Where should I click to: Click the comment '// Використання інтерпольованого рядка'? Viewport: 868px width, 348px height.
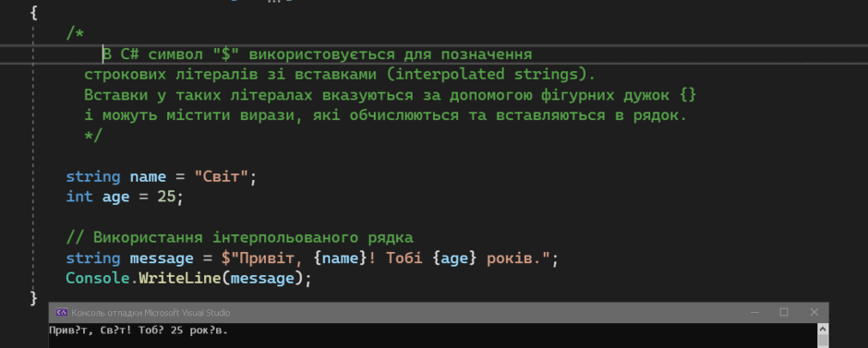pos(240,238)
